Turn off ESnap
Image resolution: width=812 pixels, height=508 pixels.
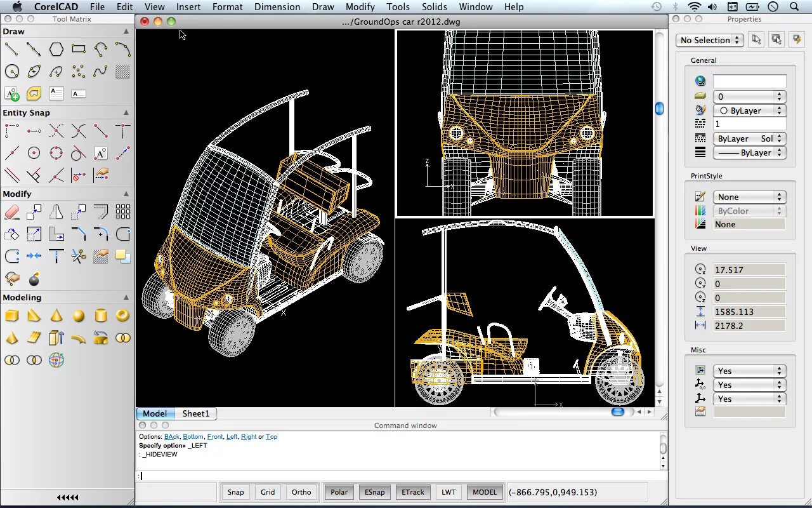[374, 491]
